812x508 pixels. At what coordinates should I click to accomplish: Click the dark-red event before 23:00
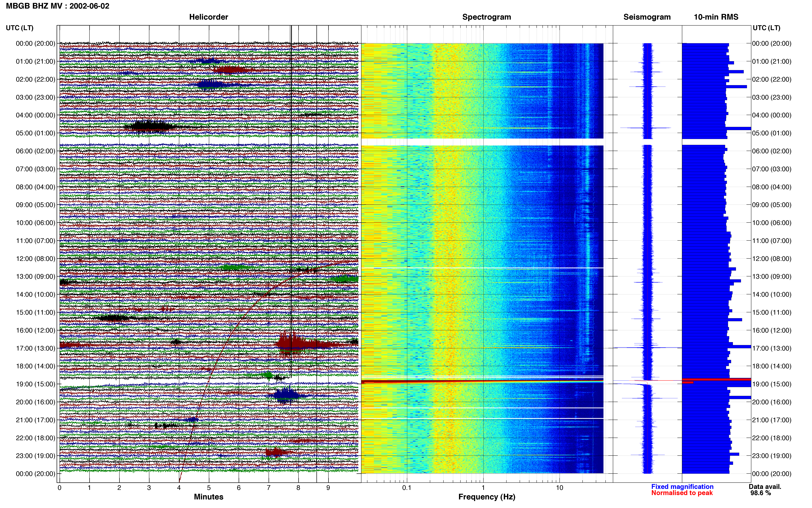(276, 452)
